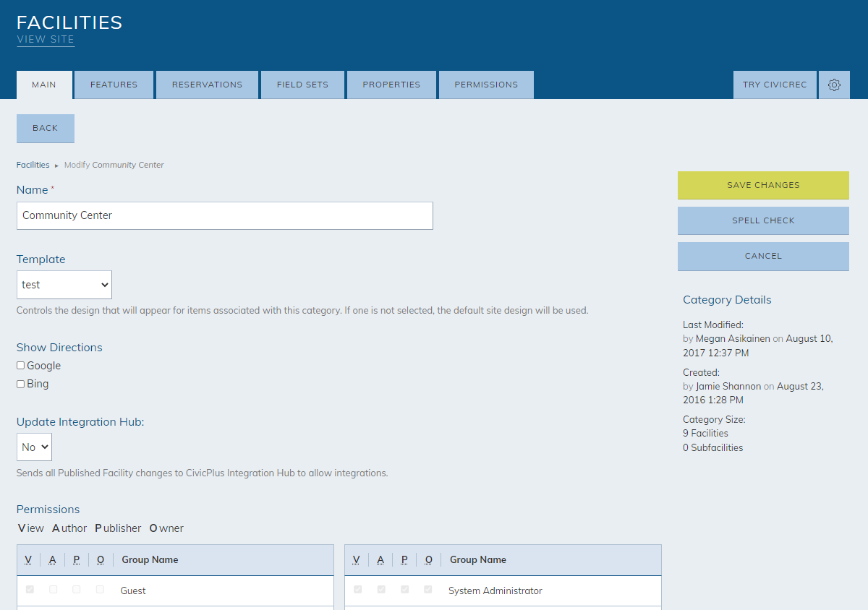868x610 pixels.
Task: Click the System Administrator group name
Action: pos(495,590)
